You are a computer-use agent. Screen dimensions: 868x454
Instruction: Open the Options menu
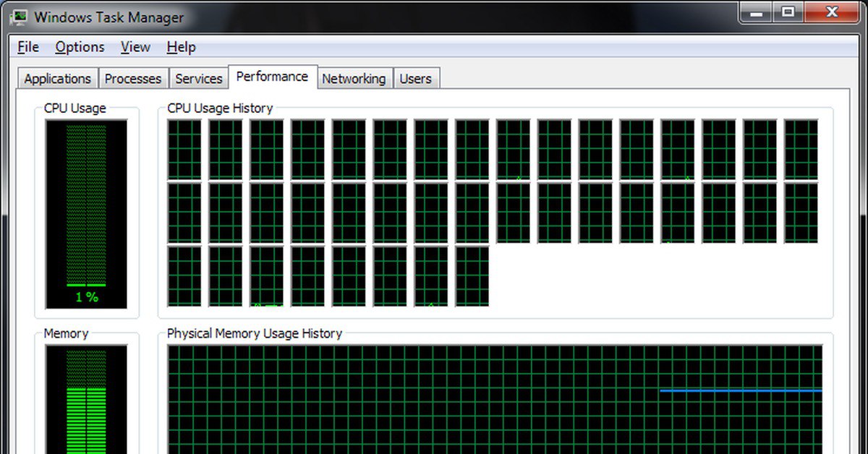(x=80, y=47)
